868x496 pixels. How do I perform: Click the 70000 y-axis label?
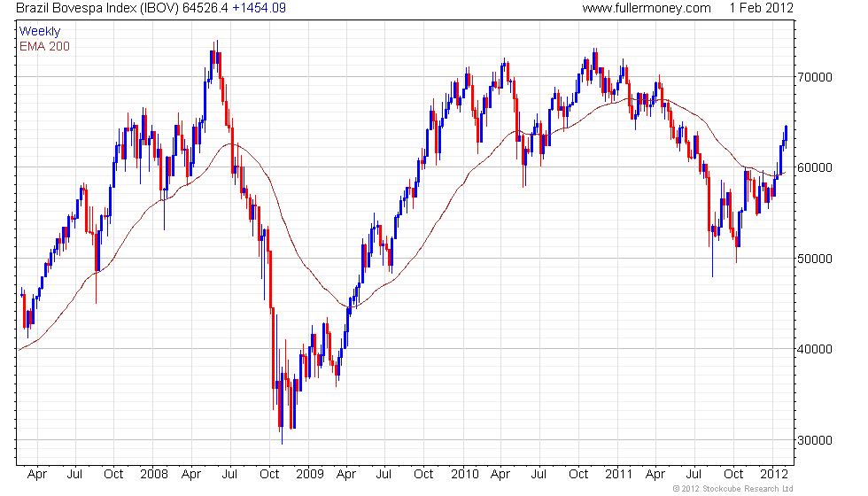click(815, 77)
